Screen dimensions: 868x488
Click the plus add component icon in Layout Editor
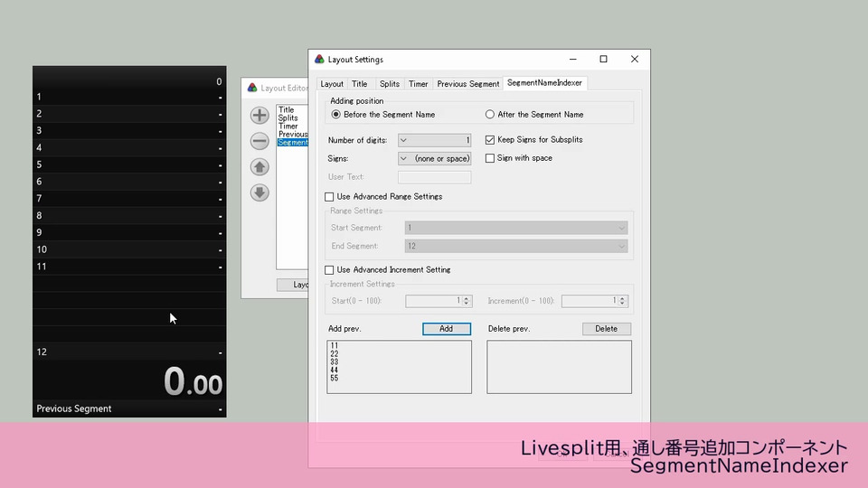coord(259,115)
